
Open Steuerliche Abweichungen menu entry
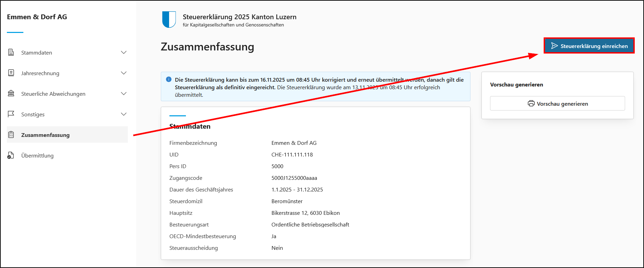[x=53, y=94]
